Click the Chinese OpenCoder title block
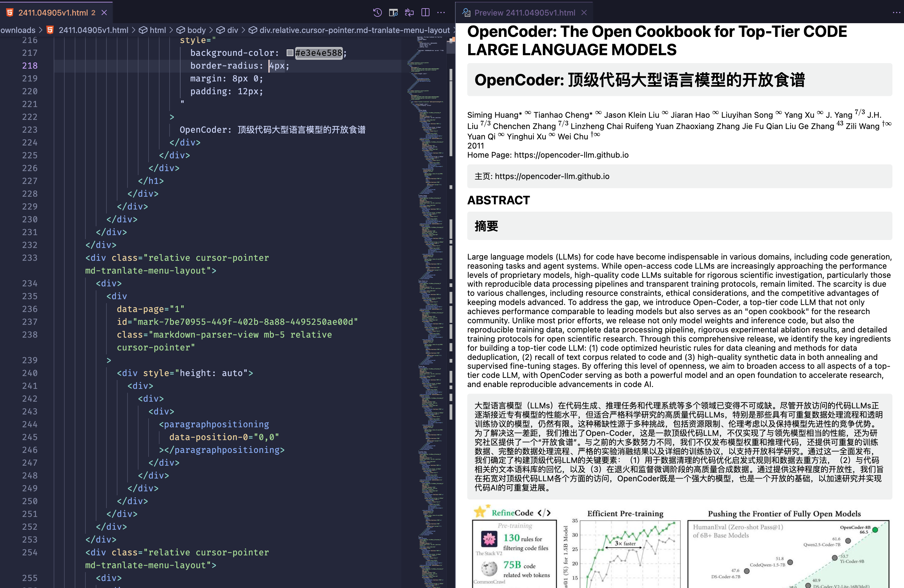 pos(679,80)
